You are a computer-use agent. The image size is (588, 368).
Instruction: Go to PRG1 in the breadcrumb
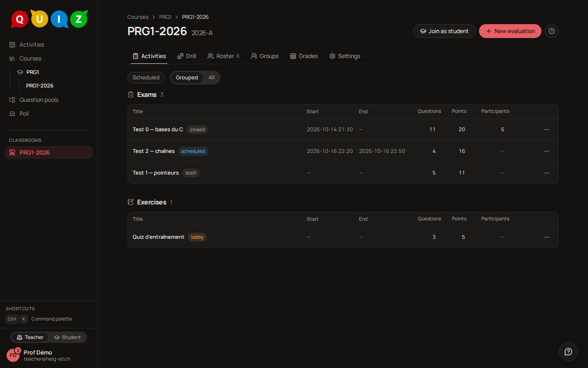(x=165, y=17)
